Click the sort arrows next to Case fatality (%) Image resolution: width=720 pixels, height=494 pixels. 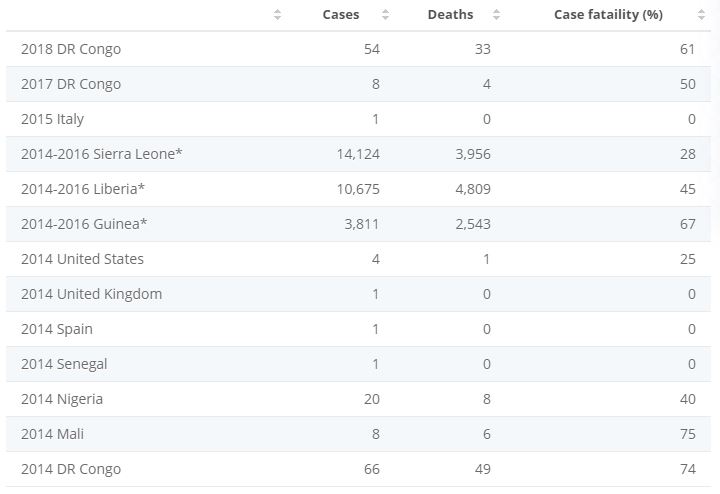[701, 15]
